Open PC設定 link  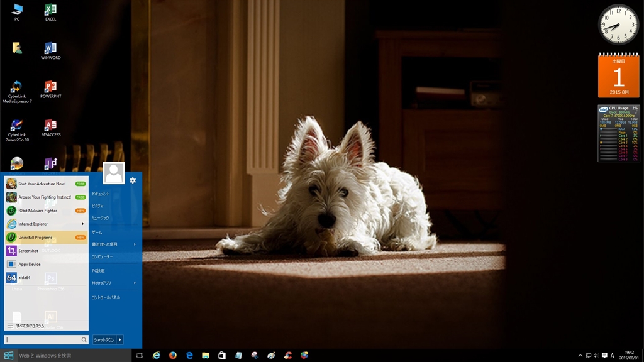(x=98, y=271)
